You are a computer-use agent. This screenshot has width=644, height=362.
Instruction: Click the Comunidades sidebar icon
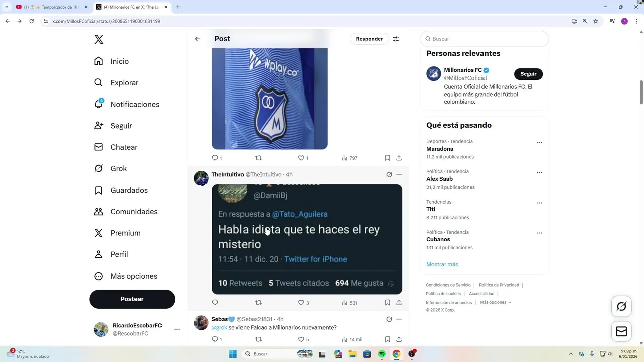point(99,212)
